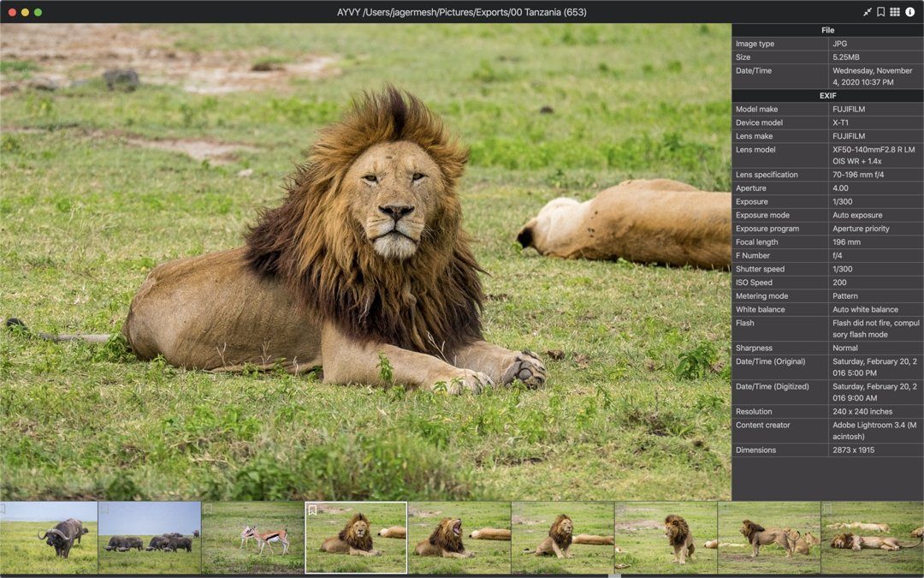
Task: Toggle bookmark flag on gazelle thumbnail
Action: [x=208, y=509]
